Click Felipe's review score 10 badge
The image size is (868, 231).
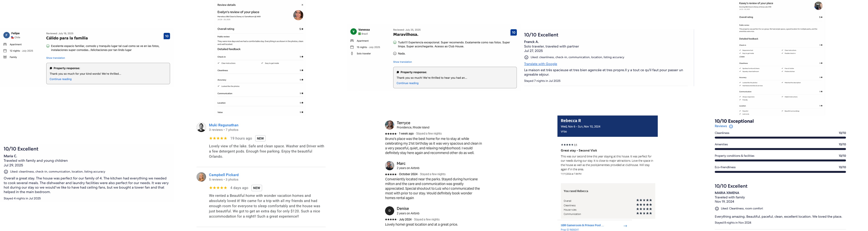coord(167,36)
